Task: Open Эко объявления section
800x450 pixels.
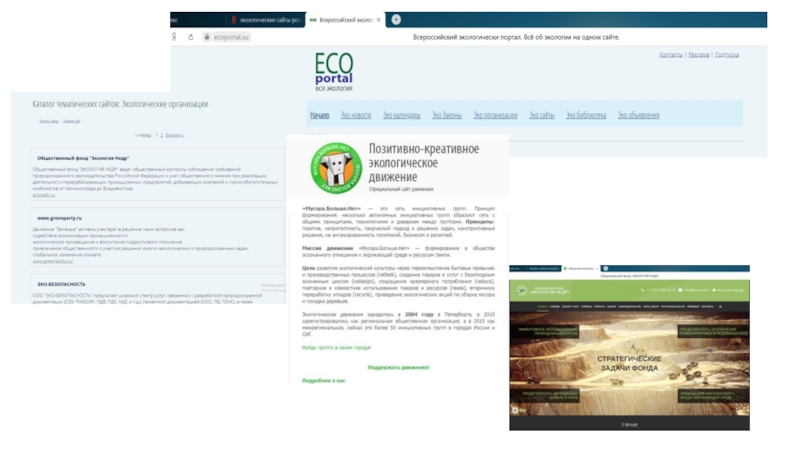Action: [639, 115]
